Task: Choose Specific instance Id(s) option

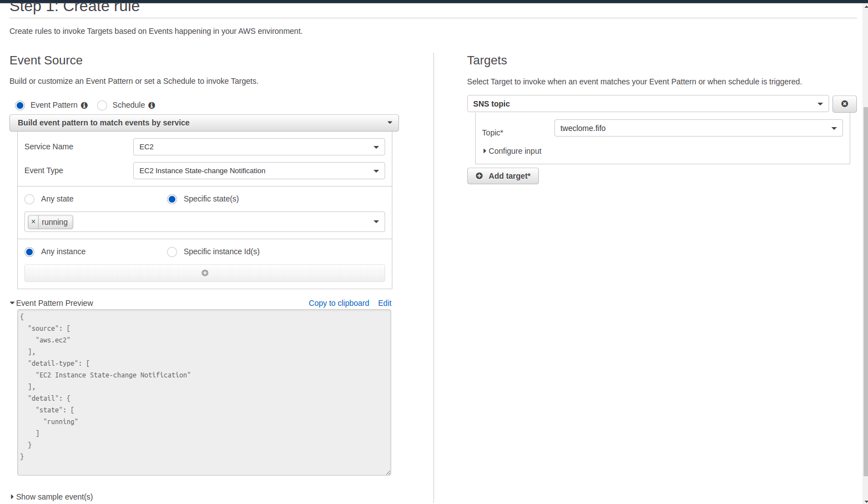Action: [x=172, y=251]
